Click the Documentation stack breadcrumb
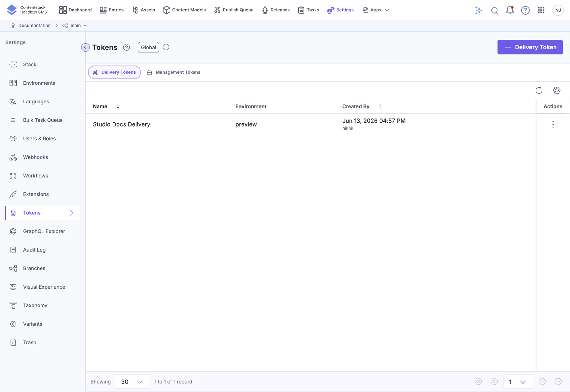Image resolution: width=570 pixels, height=392 pixels. (x=31, y=26)
